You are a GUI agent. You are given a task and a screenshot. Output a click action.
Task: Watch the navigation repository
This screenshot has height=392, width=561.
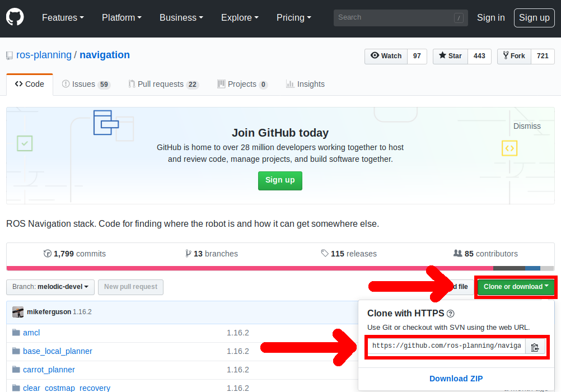(x=386, y=56)
